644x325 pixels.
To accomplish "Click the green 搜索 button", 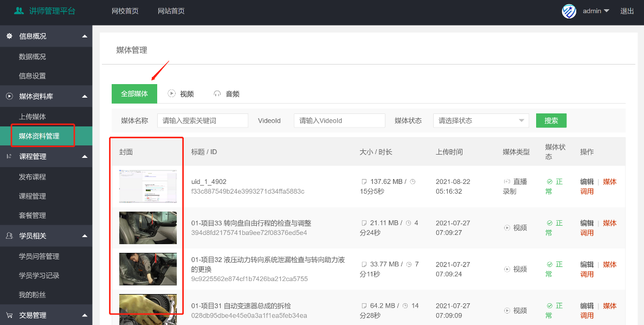I will pyautogui.click(x=551, y=121).
